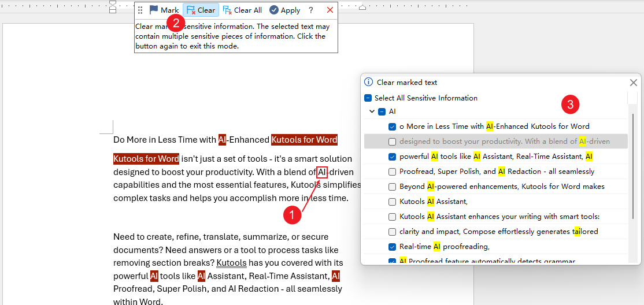644x305 pixels.
Task: Grab the toolbar drag handle dots
Action: [140, 10]
